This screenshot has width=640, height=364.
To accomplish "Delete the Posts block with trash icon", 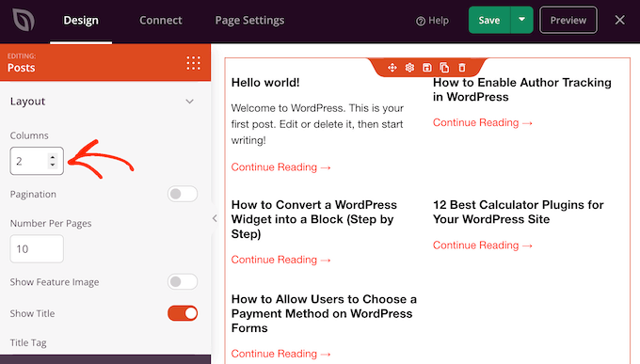I will tap(461, 68).
